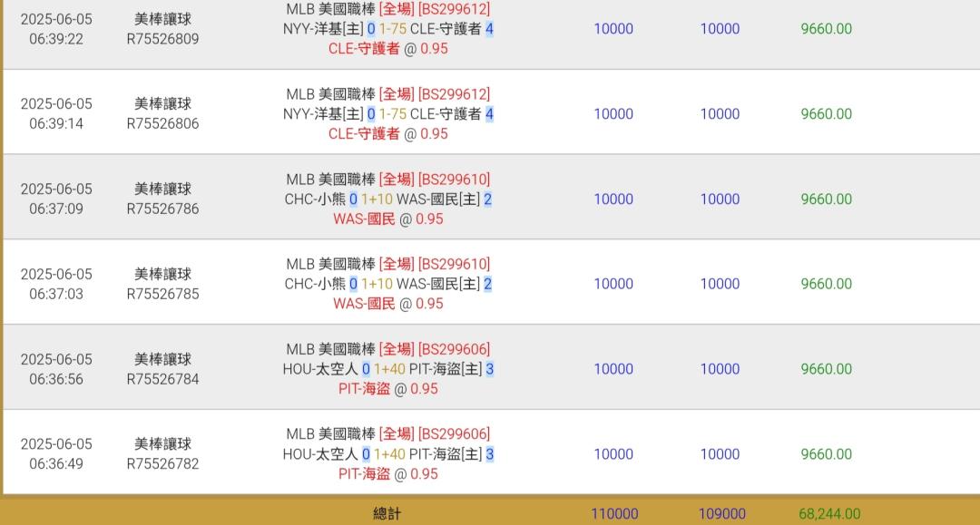This screenshot has width=980, height=525.
Task: Click CLE-守護者 @ 0.95 pick in top row
Action: [x=387, y=49]
